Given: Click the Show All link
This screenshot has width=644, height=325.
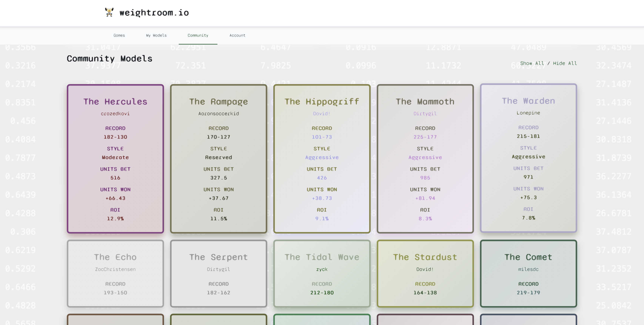Looking at the screenshot, I should (532, 63).
